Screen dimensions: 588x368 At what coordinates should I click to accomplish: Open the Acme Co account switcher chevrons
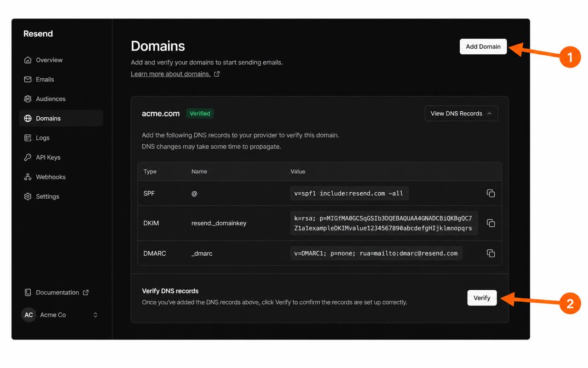96,315
